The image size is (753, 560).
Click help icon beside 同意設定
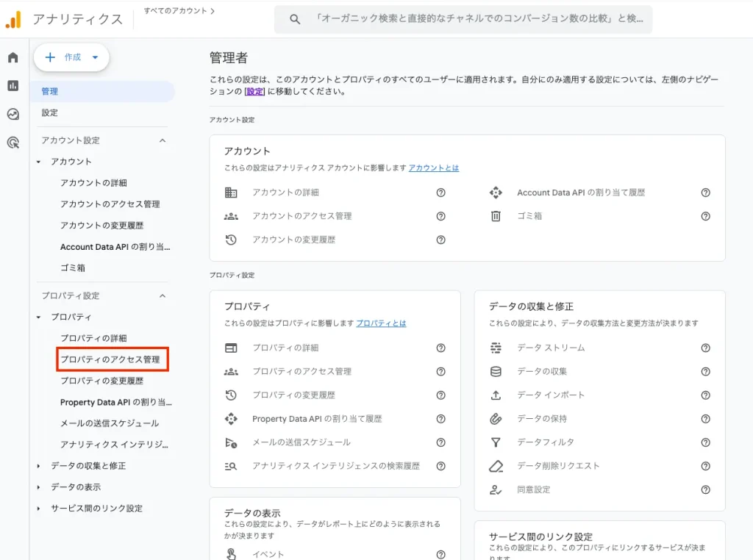click(705, 490)
